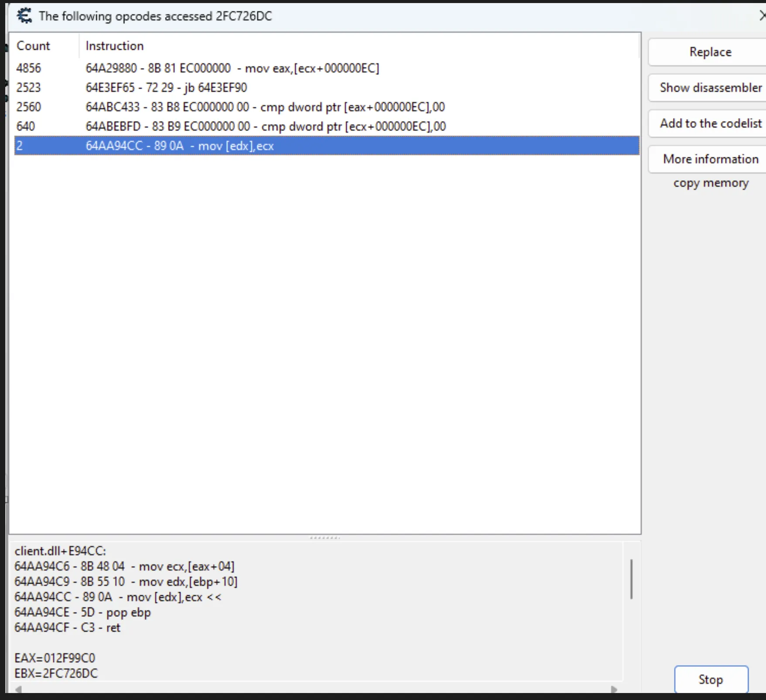Screen dimensions: 766x700
Task: Click the vertical scrollbar in details pane
Action: (631, 579)
